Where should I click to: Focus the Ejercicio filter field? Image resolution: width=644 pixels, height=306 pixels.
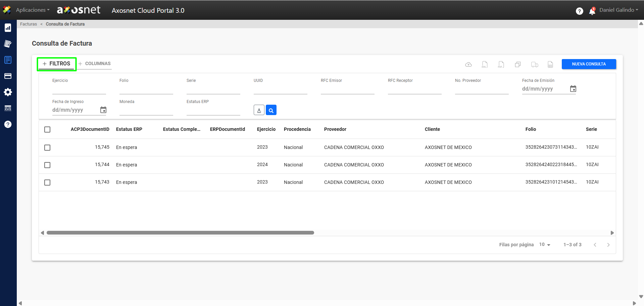(x=79, y=89)
